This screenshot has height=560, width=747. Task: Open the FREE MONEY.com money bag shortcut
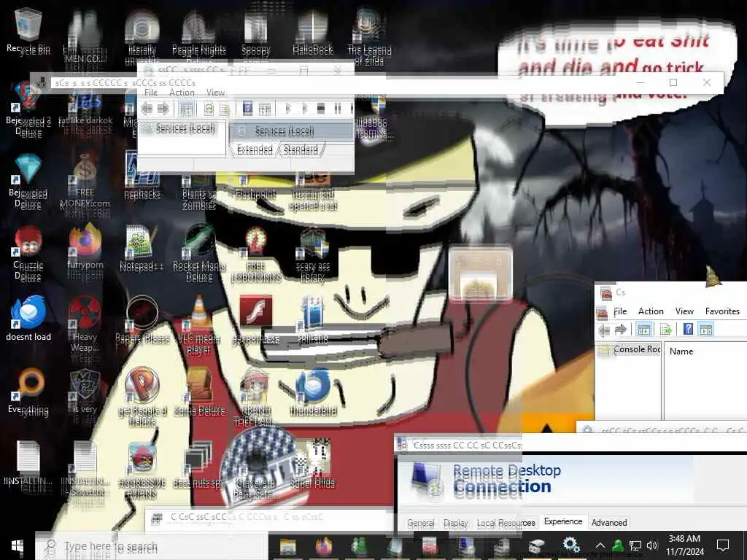pos(85,182)
